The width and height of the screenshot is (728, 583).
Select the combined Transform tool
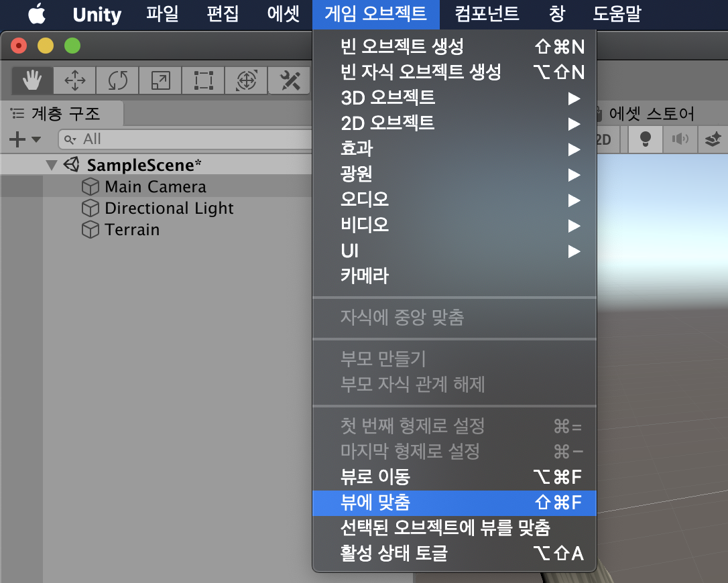(246, 80)
